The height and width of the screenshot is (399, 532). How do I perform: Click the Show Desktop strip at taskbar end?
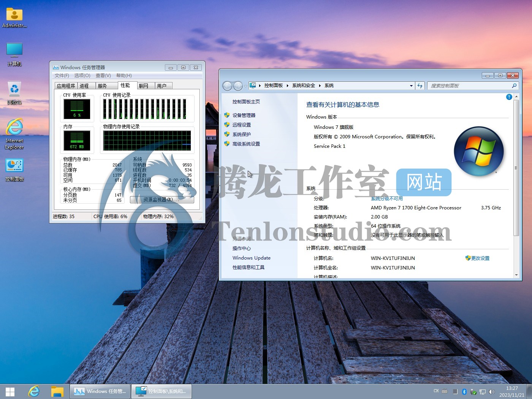pos(529,391)
